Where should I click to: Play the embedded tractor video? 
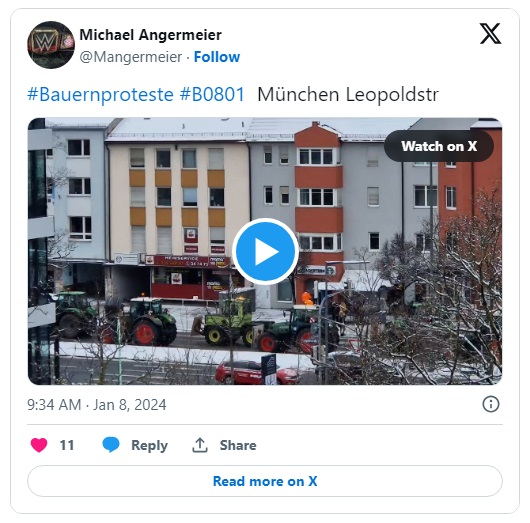[x=265, y=251]
